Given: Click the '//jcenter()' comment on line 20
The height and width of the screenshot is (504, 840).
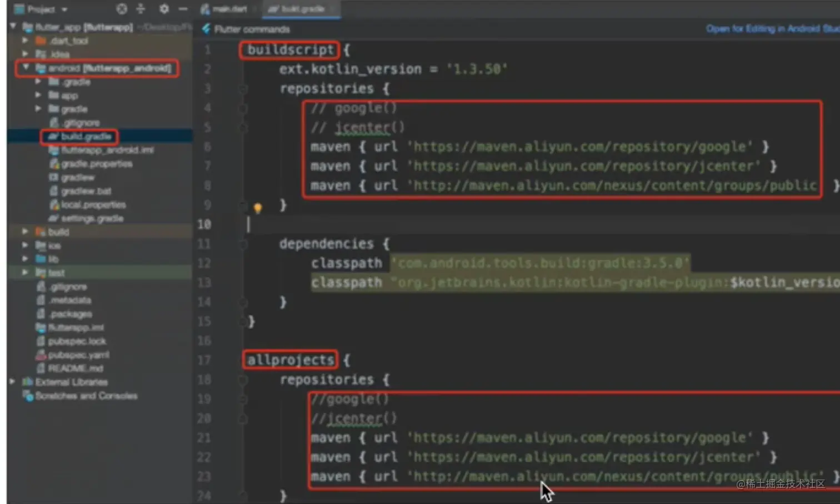Looking at the screenshot, I should tap(354, 419).
